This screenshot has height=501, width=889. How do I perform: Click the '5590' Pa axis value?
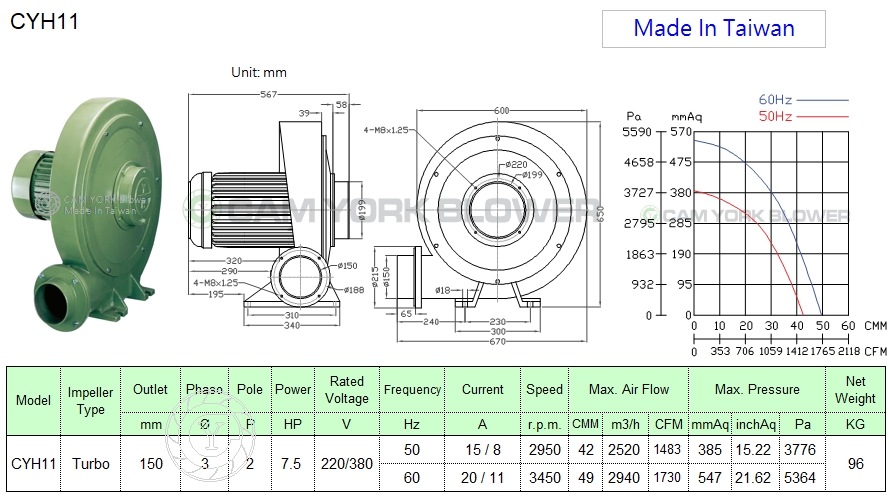pos(637,131)
